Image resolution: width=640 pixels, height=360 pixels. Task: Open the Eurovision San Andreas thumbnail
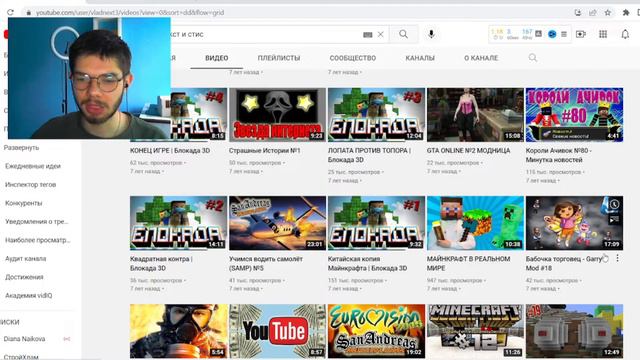click(376, 331)
